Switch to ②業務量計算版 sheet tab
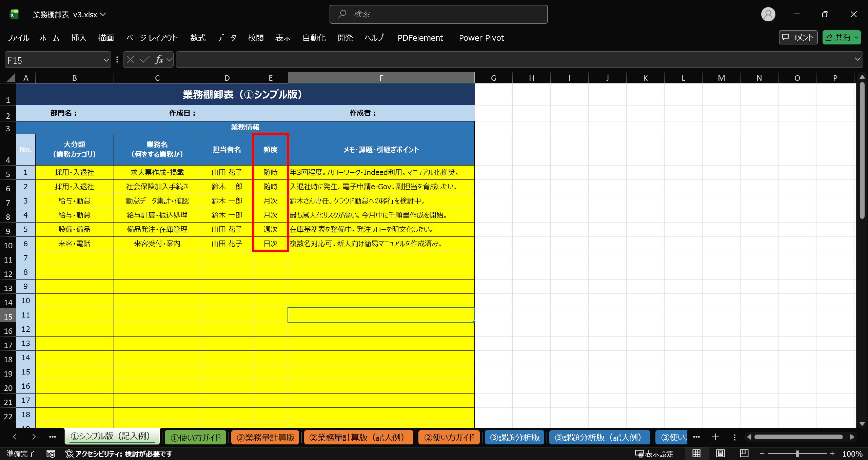 click(265, 437)
